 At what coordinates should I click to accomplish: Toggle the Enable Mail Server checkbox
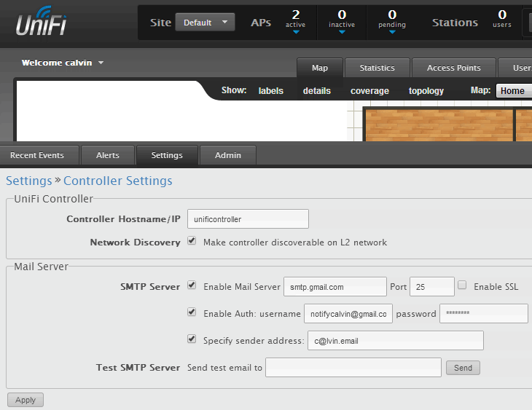pyautogui.click(x=192, y=285)
